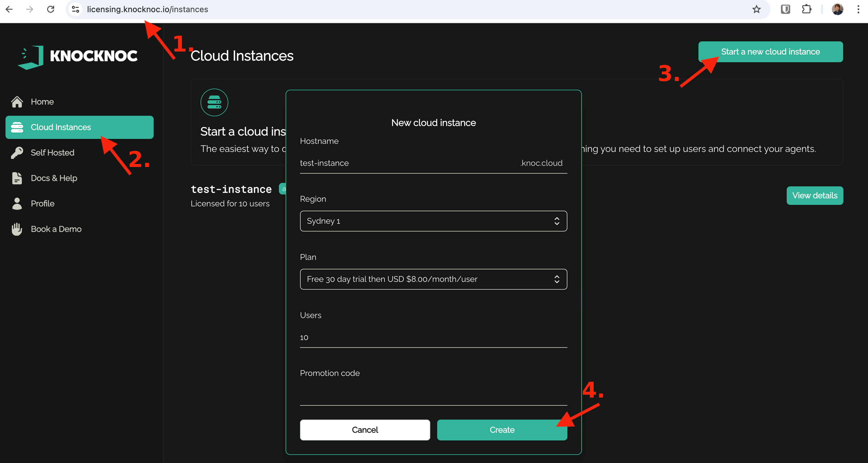868x463 pixels.
Task: Go to Self Hosted menu item
Action: tap(53, 152)
